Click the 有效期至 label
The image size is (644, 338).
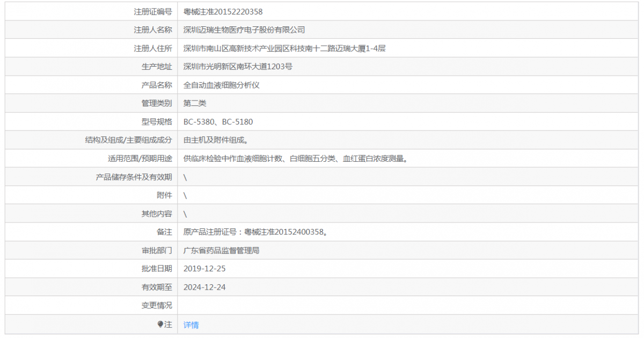[x=157, y=287]
